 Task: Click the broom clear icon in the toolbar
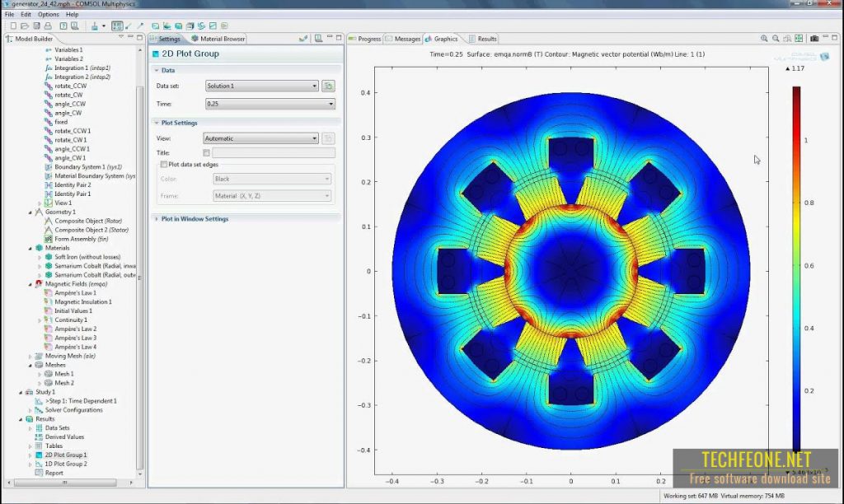point(94,26)
